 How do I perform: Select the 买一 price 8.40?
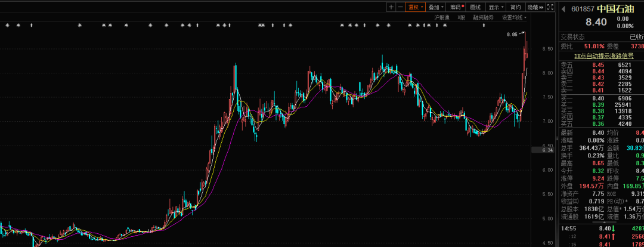(x=598, y=98)
